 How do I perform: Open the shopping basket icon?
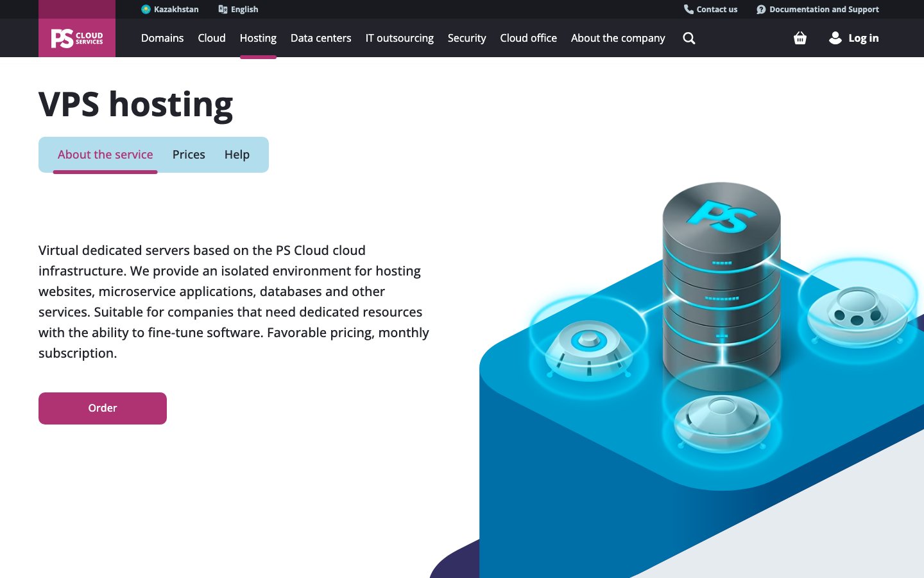(x=800, y=38)
